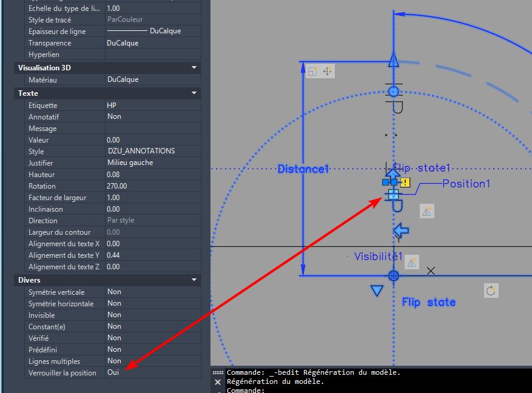
Task: Click the command line drag handle dots
Action: point(218,372)
